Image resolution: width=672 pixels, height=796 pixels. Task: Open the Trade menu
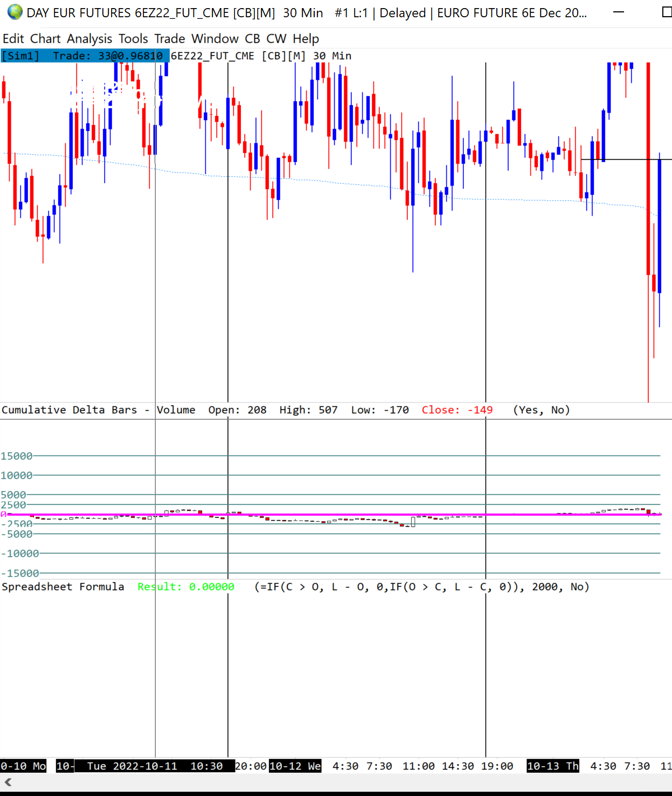pyautogui.click(x=170, y=39)
